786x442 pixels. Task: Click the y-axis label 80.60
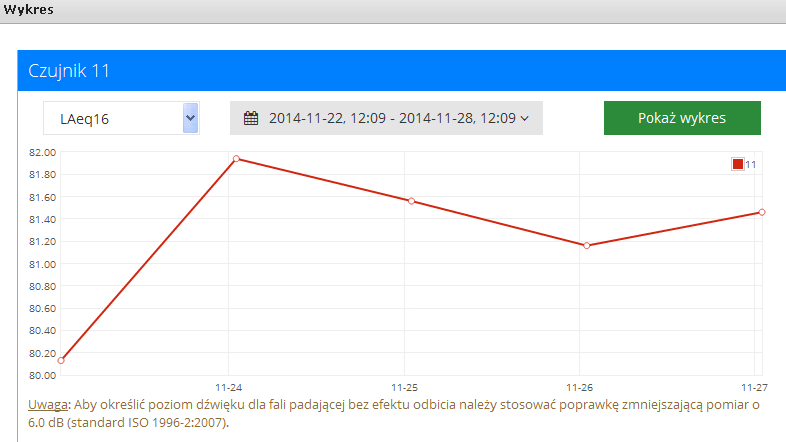(x=43, y=309)
